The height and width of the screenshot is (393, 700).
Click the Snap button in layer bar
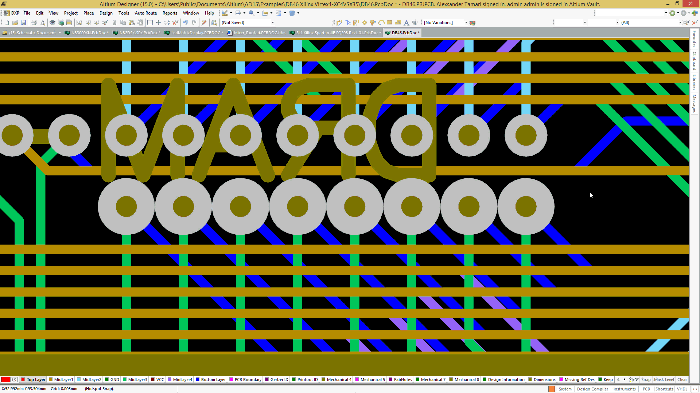click(646, 380)
